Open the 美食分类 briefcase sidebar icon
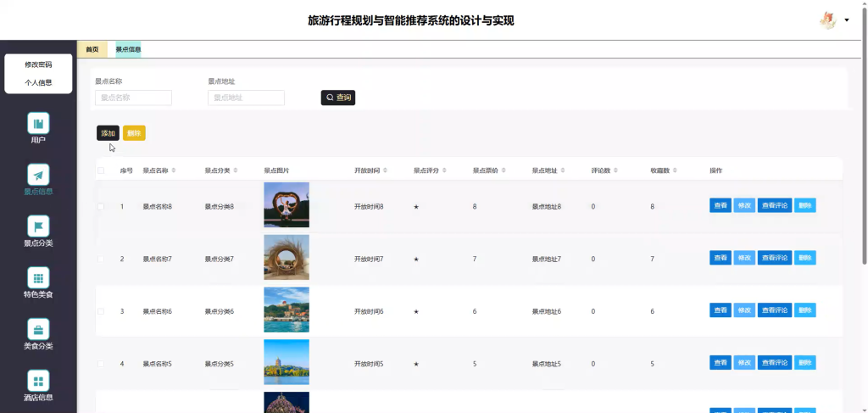 point(38,329)
